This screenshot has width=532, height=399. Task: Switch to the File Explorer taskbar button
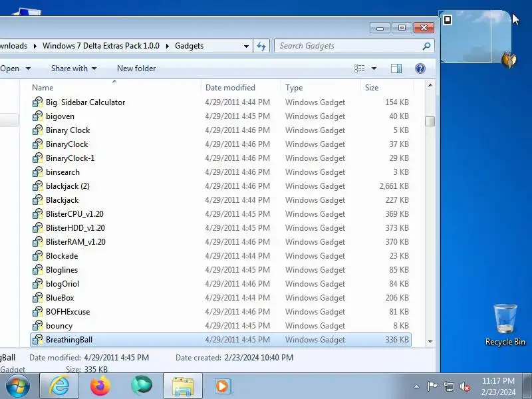(183, 386)
